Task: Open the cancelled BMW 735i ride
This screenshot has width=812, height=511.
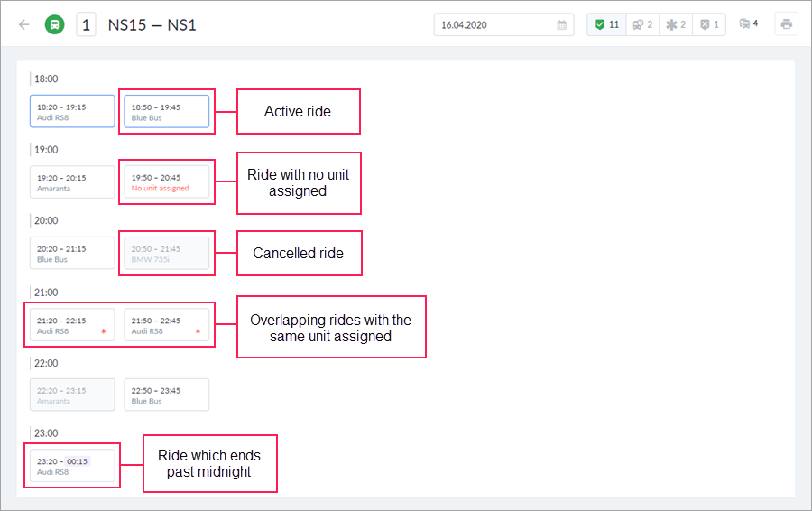Action: (x=167, y=254)
